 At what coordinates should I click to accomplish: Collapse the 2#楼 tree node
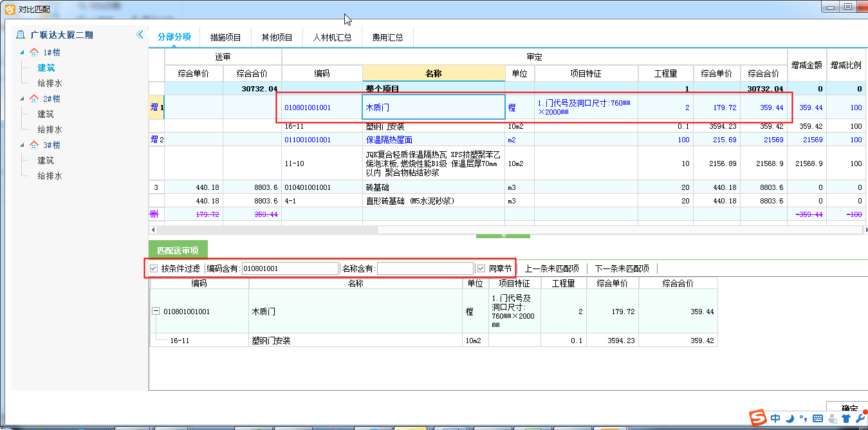coord(23,98)
